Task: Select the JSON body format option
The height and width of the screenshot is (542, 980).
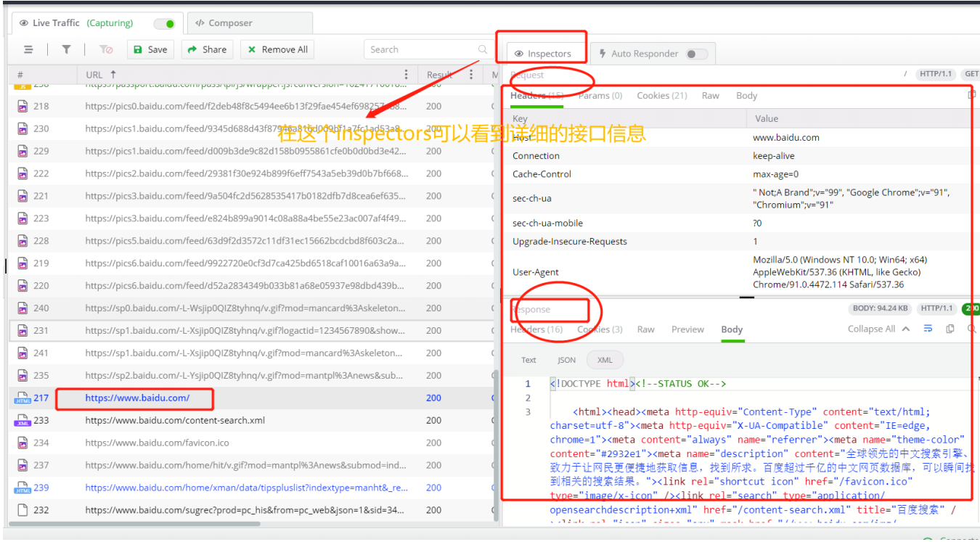Action: pos(566,360)
